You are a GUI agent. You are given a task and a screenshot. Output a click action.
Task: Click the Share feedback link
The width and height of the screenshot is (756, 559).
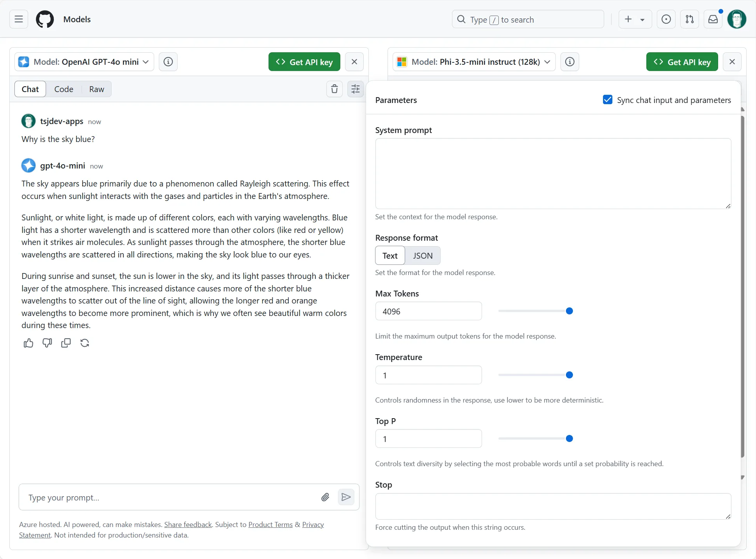(188, 524)
